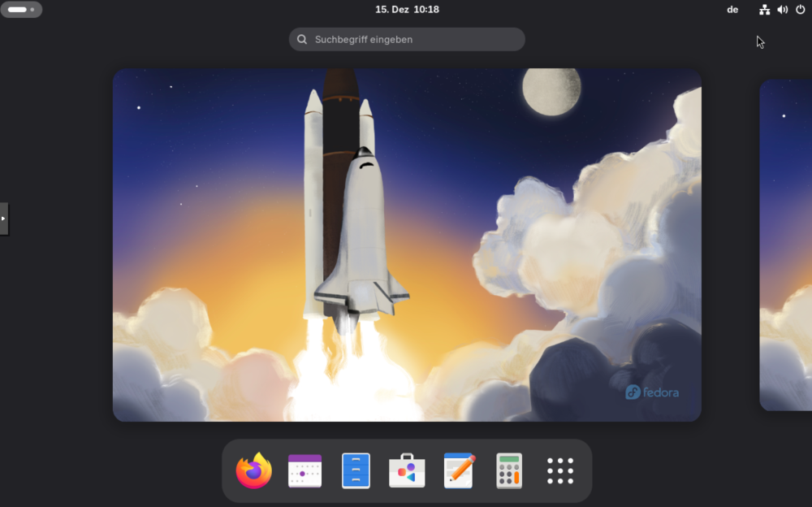Focus the Suchbegriff eingeben search field

(406, 39)
